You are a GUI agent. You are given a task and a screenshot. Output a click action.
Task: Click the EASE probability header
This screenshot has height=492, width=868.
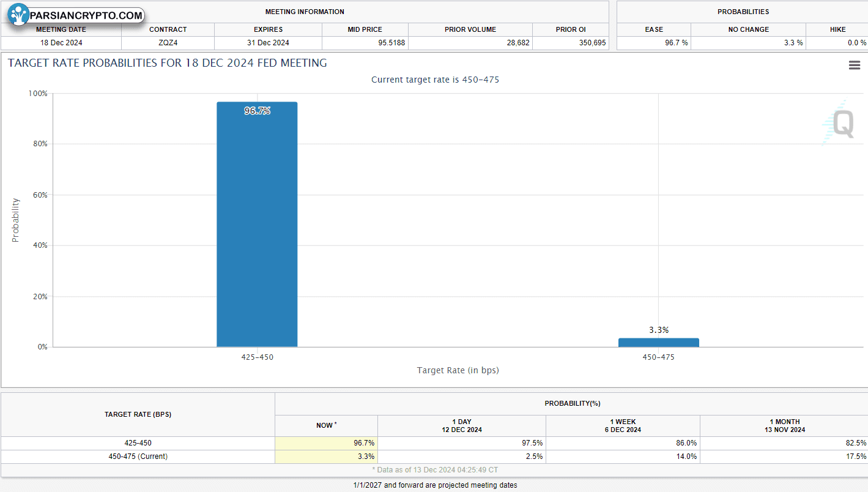click(x=654, y=29)
